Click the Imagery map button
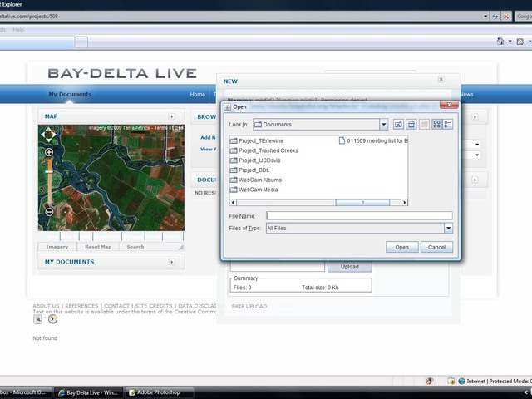 click(x=57, y=247)
